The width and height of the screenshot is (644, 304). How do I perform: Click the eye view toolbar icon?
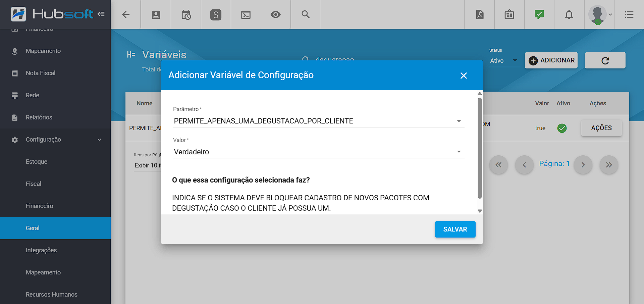(x=276, y=14)
